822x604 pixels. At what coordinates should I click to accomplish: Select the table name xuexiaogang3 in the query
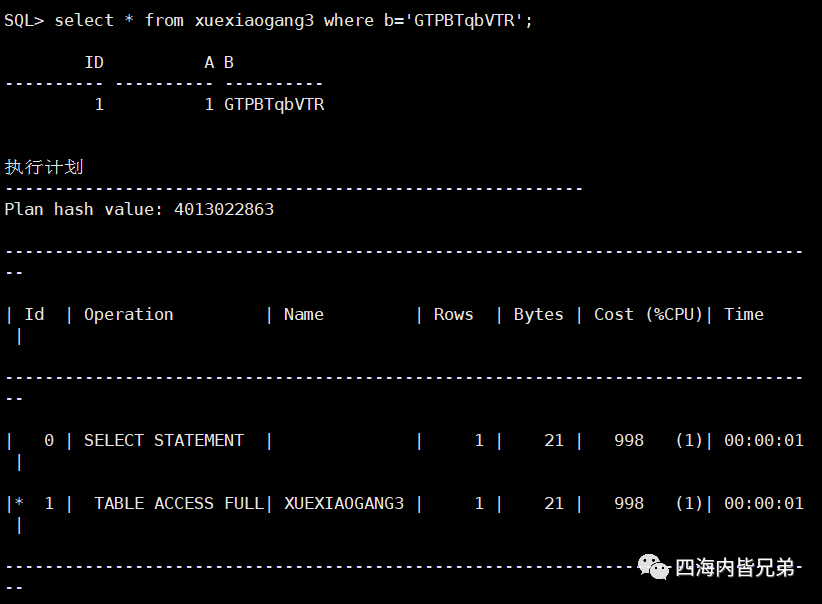(x=254, y=21)
